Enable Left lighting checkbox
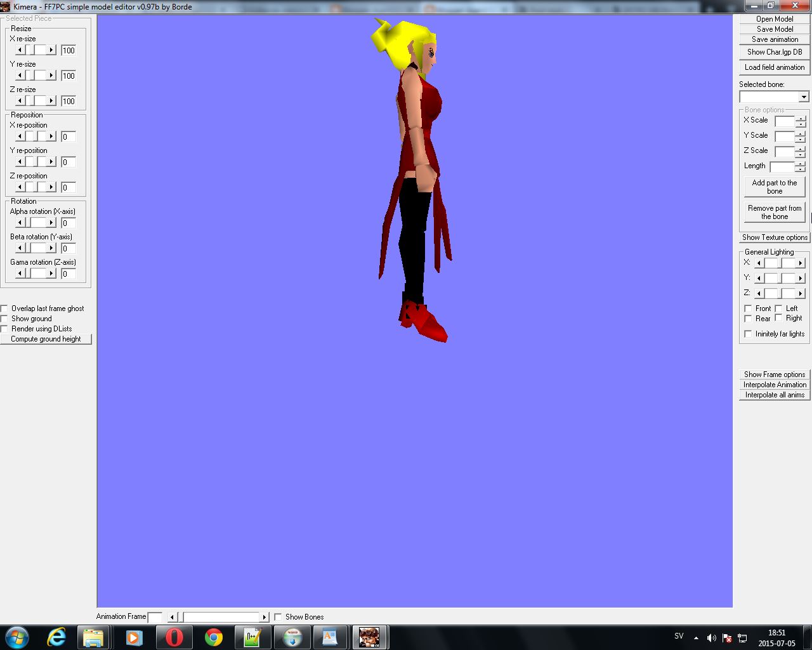Viewport: 812px width, 650px height. pos(778,308)
